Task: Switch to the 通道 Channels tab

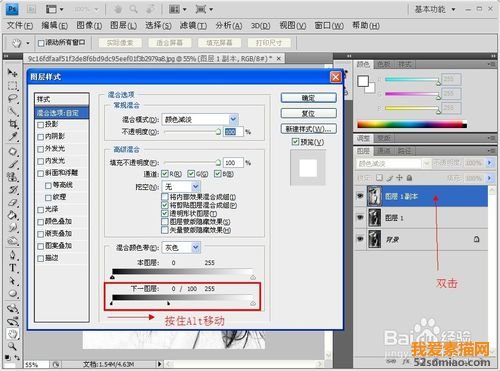Action: (383, 151)
